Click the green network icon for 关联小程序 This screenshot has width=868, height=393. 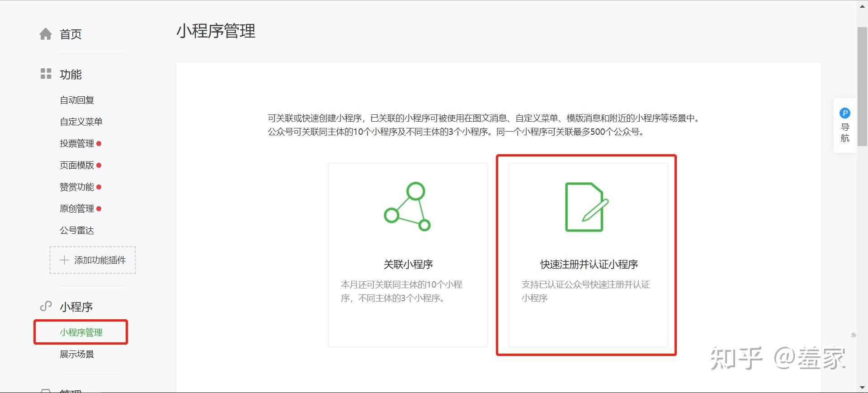point(407,207)
